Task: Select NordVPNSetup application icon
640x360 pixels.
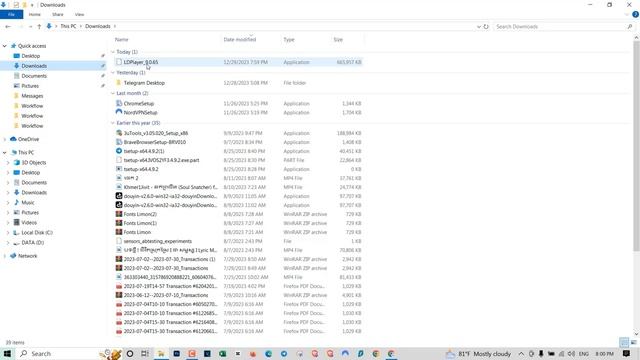Action: pyautogui.click(x=119, y=112)
